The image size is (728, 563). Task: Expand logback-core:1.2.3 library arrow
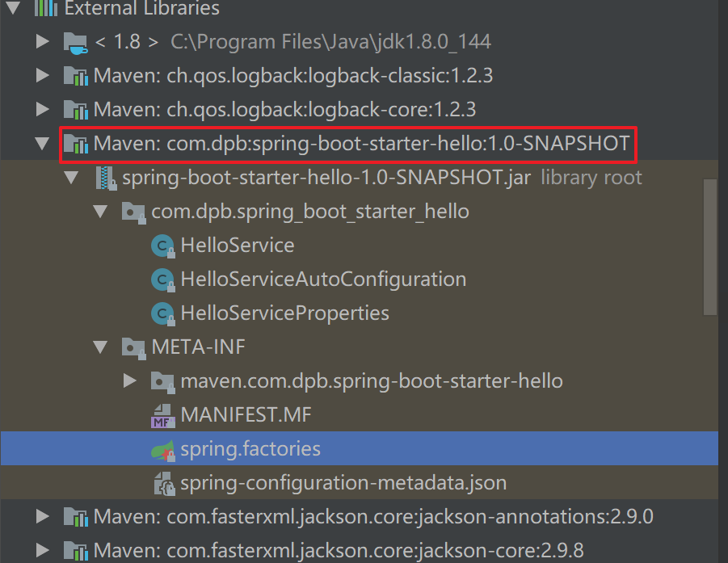click(x=43, y=109)
